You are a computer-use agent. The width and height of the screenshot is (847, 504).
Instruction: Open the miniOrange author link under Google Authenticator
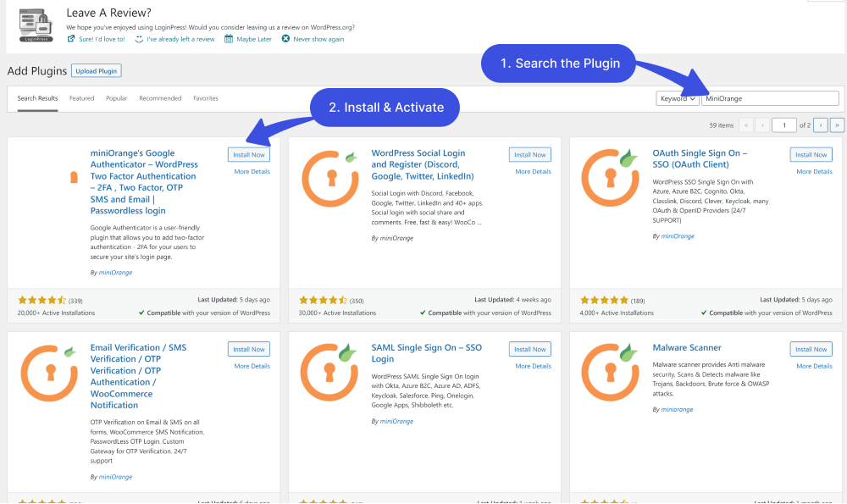(x=115, y=273)
